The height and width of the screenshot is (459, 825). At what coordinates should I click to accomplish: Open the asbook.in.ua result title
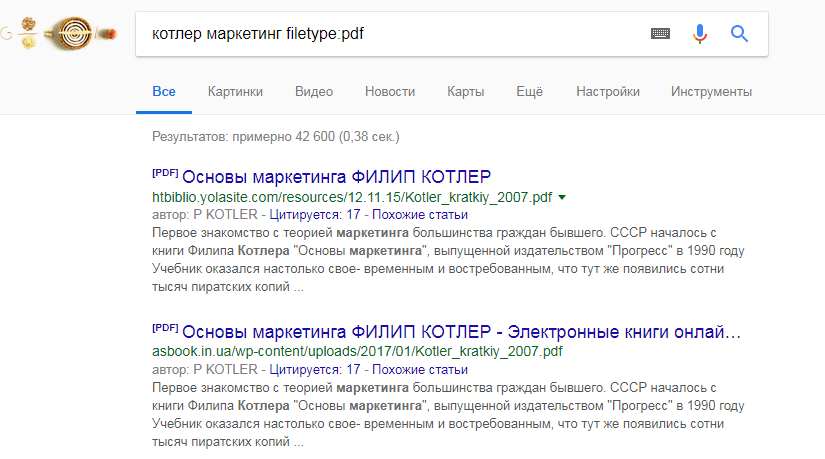click(x=462, y=332)
